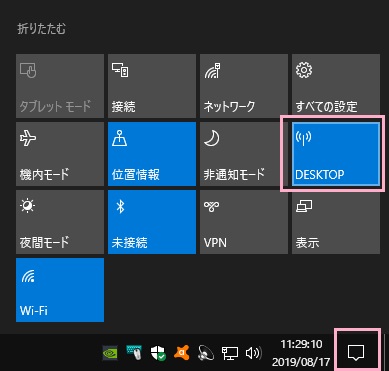This screenshot has height=371, width=389.
Task: Toggle 夜間モード night light tile
Action: 60,222
